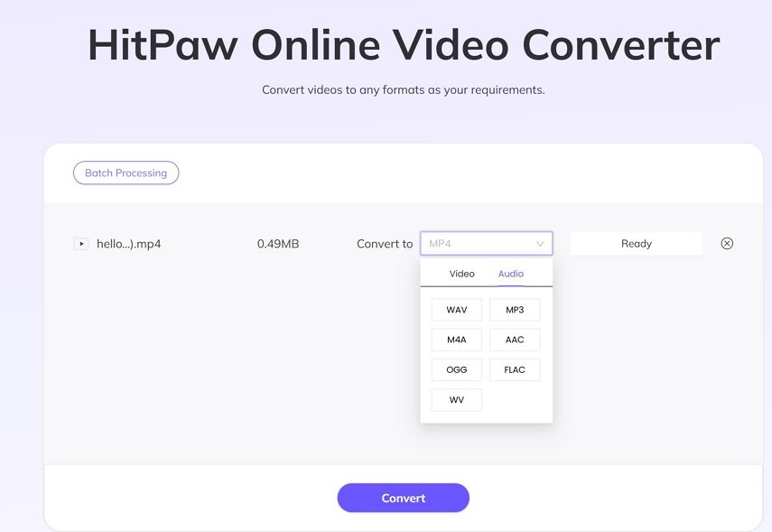Viewport: 772px width, 532px height.
Task: Choose AAC audio format
Action: (x=515, y=340)
